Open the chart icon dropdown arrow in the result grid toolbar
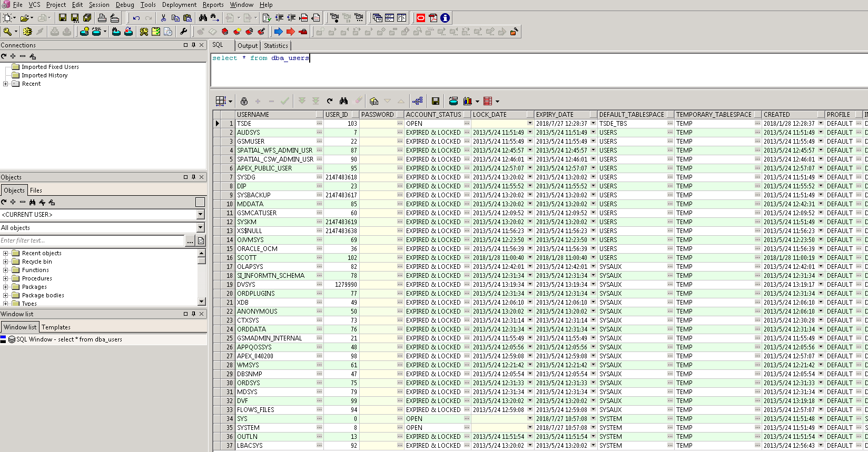The width and height of the screenshot is (868, 452). pos(477,102)
